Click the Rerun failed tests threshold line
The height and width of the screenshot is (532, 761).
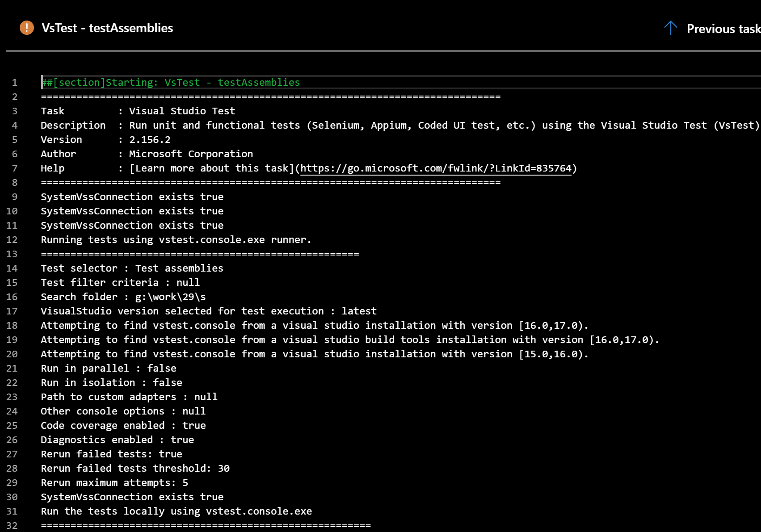pos(135,469)
